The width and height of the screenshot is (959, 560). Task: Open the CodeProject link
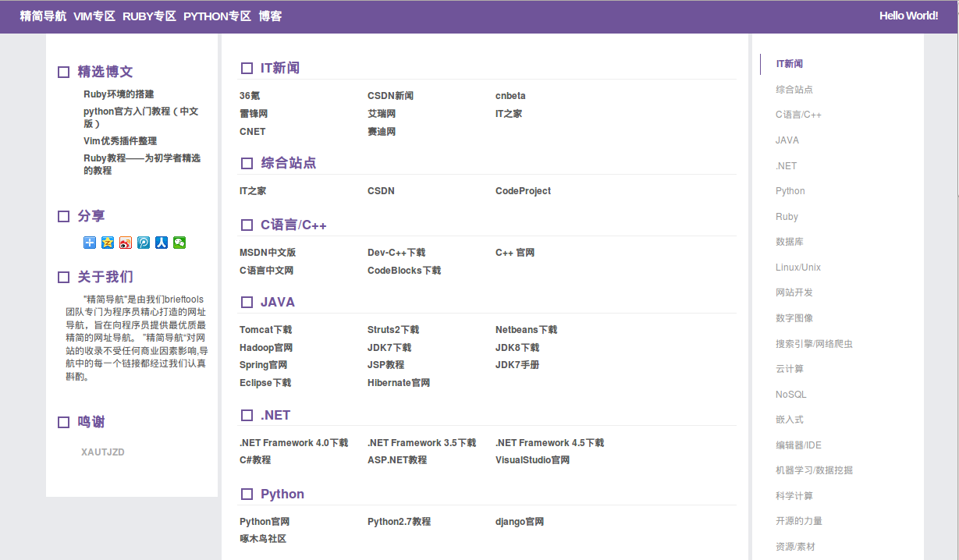524,191
